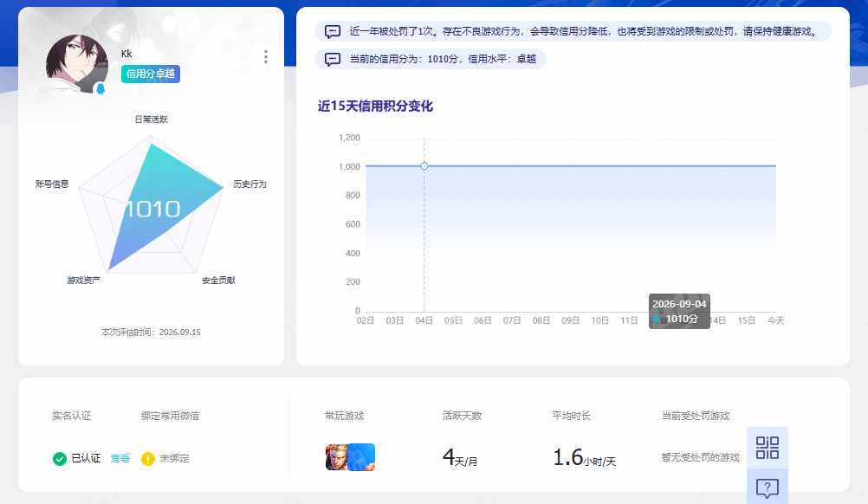This screenshot has height=504, width=868.
Task: Open the three-dot menu on profile card
Action: 266,56
